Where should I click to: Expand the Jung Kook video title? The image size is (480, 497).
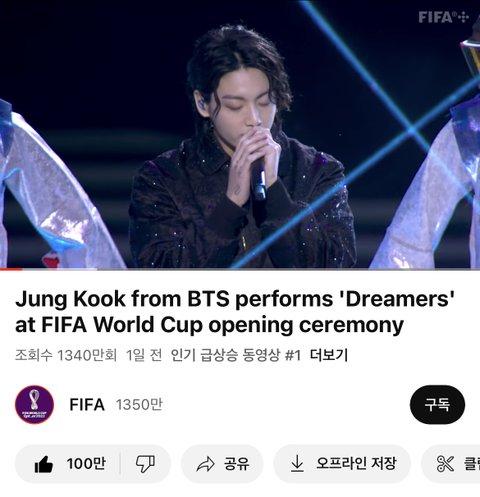coord(235,312)
